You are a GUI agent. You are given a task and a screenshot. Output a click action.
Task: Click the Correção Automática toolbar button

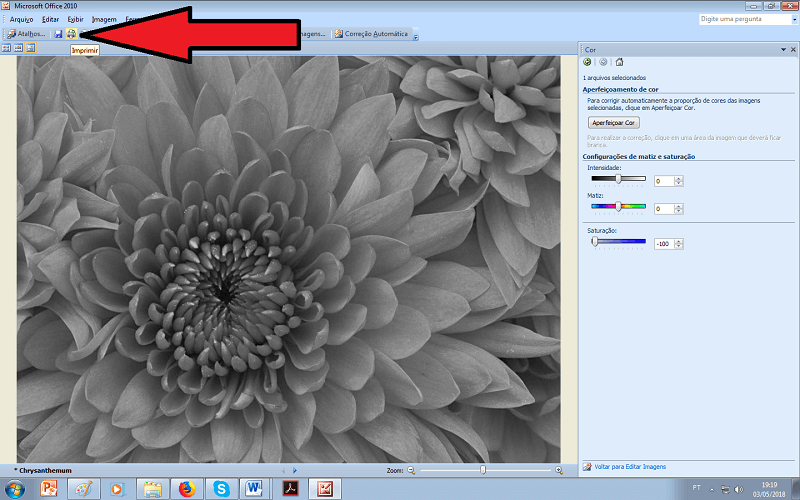pos(372,34)
